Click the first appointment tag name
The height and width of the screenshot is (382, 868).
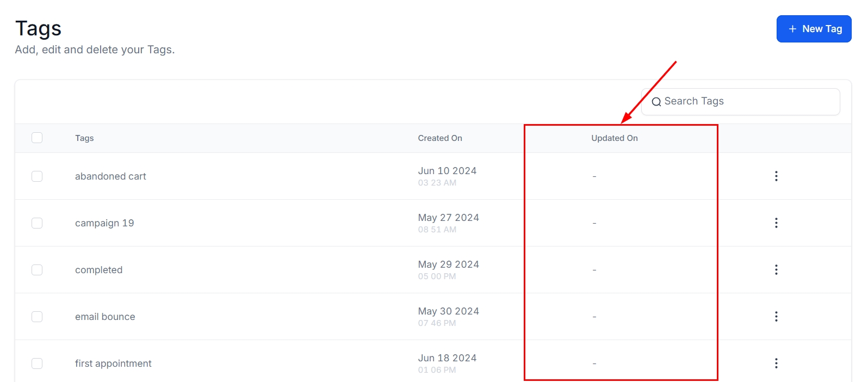(113, 363)
